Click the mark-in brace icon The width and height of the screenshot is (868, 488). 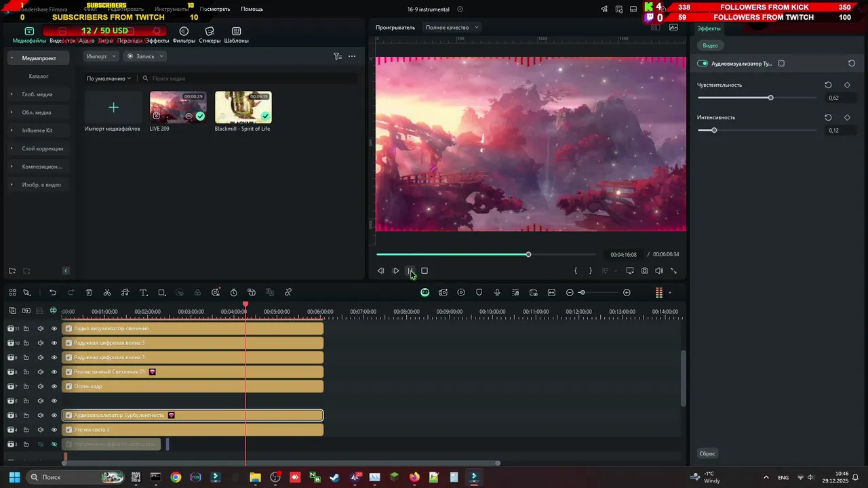[x=576, y=270]
